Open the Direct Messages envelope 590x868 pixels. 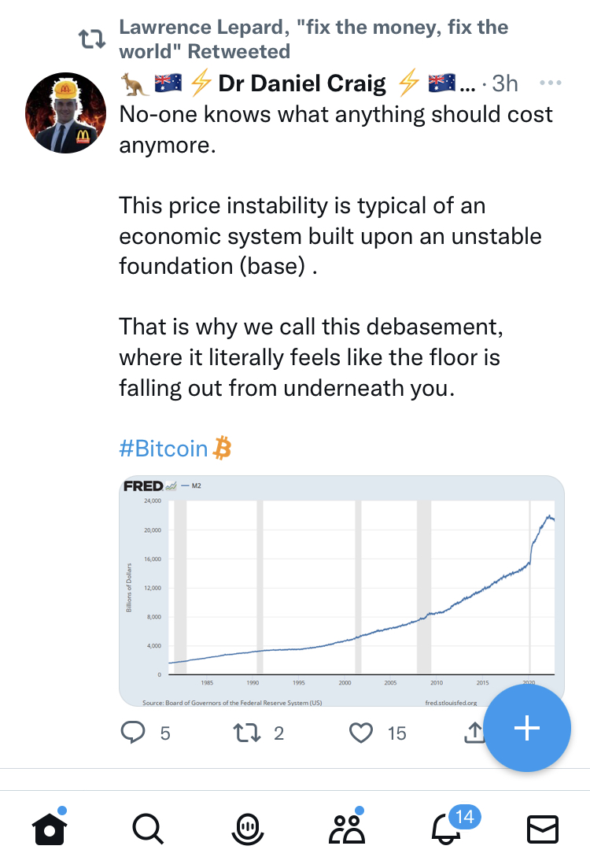(x=541, y=829)
